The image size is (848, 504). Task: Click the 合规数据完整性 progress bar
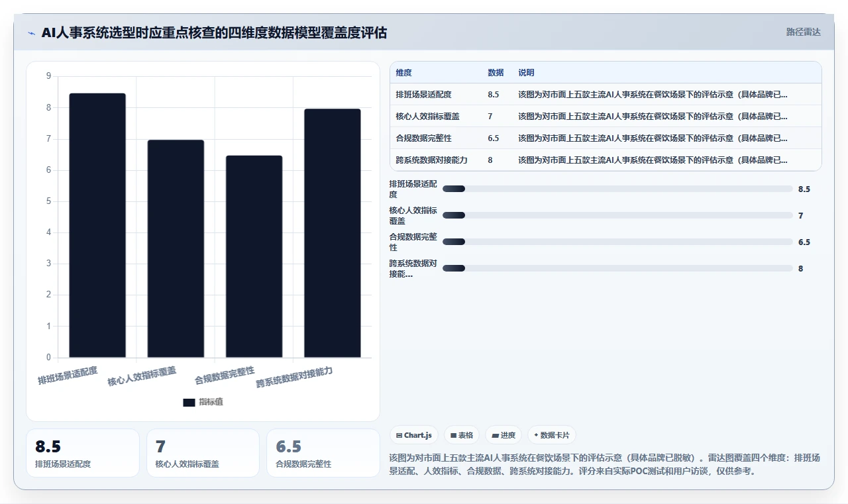(x=617, y=242)
